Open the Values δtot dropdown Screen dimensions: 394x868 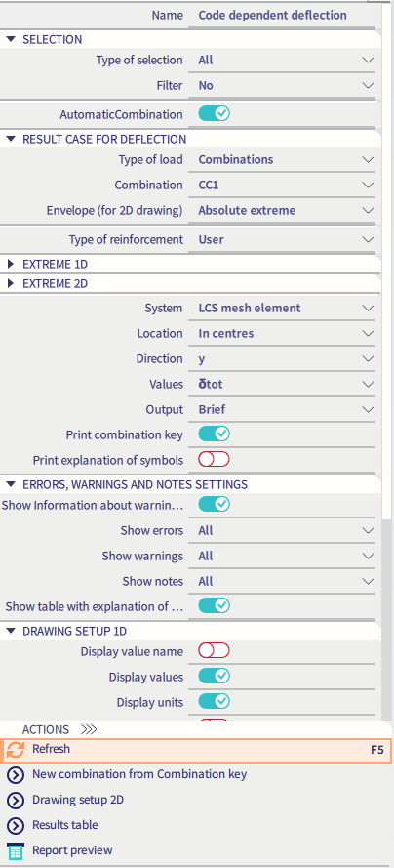pos(282,384)
